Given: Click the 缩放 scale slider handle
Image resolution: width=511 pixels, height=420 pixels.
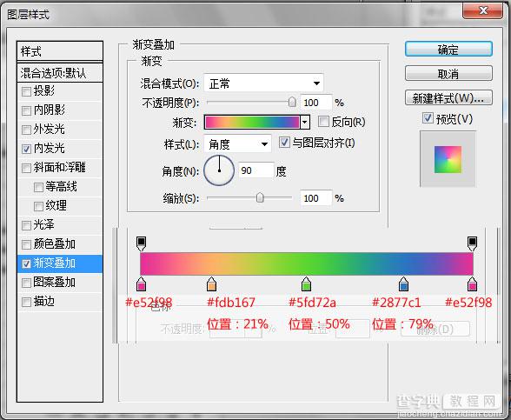Looking at the screenshot, I should [260, 197].
